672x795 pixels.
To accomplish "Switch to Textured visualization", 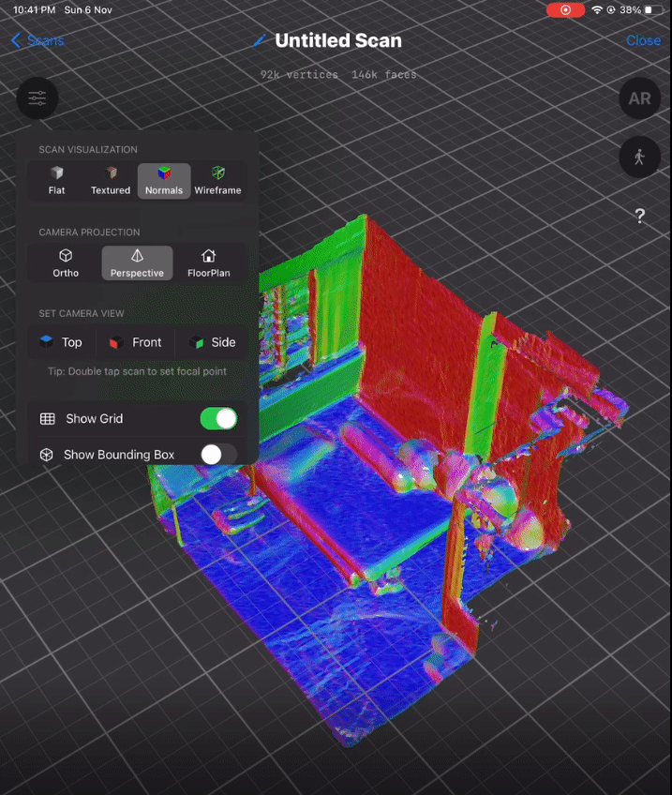I will [x=111, y=181].
